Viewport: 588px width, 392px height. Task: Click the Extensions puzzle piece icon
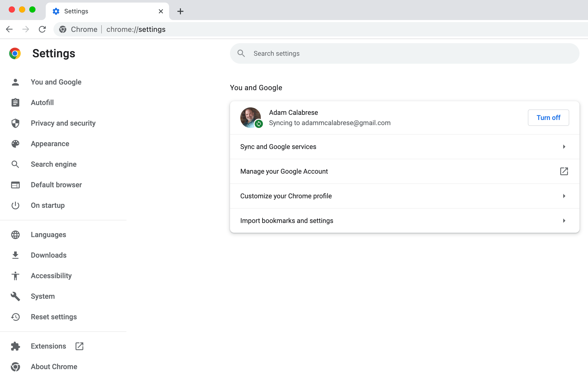[x=15, y=346]
